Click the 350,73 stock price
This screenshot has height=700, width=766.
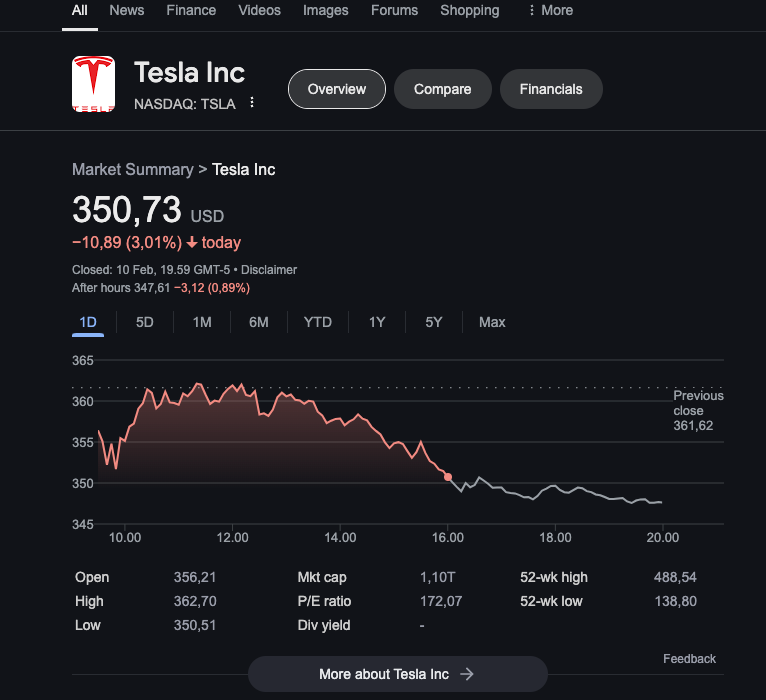[127, 210]
